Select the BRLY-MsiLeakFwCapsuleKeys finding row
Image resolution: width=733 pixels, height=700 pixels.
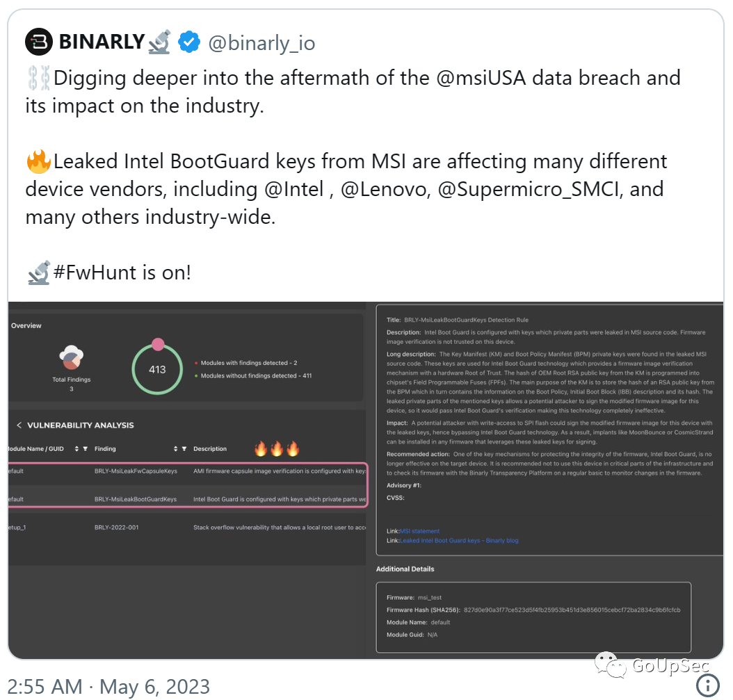pos(187,471)
